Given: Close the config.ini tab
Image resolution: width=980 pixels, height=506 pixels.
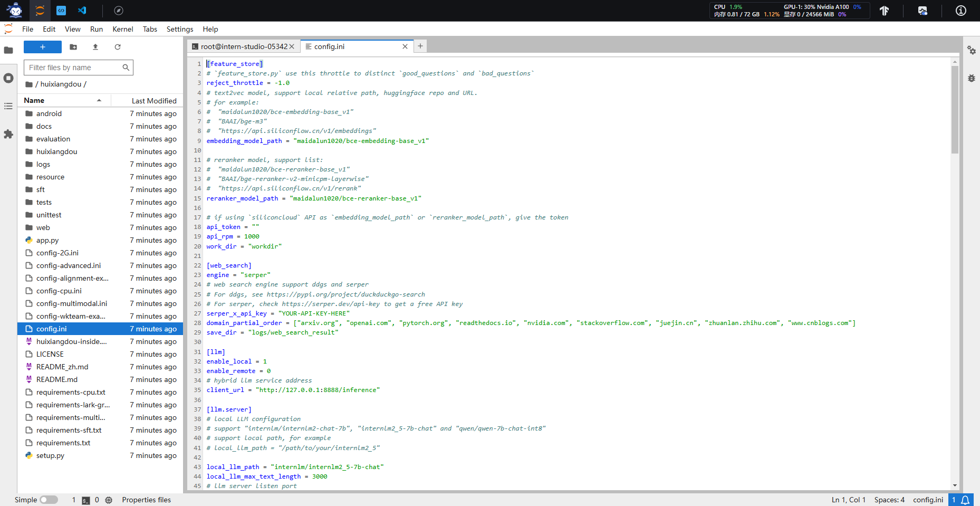Looking at the screenshot, I should pyautogui.click(x=405, y=46).
